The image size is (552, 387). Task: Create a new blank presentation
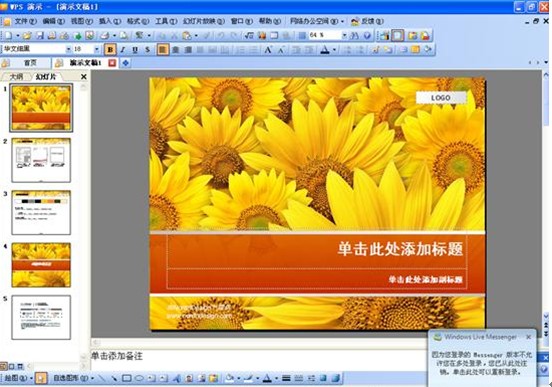(x=8, y=35)
